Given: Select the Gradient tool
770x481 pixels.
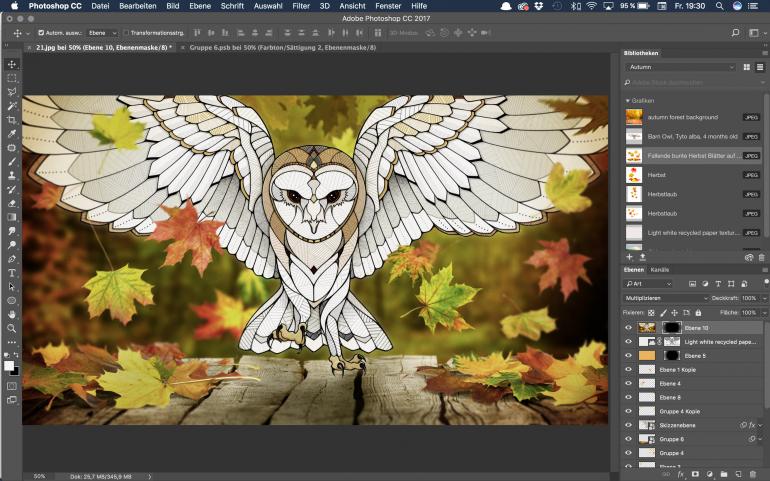Looking at the screenshot, I should pos(12,217).
